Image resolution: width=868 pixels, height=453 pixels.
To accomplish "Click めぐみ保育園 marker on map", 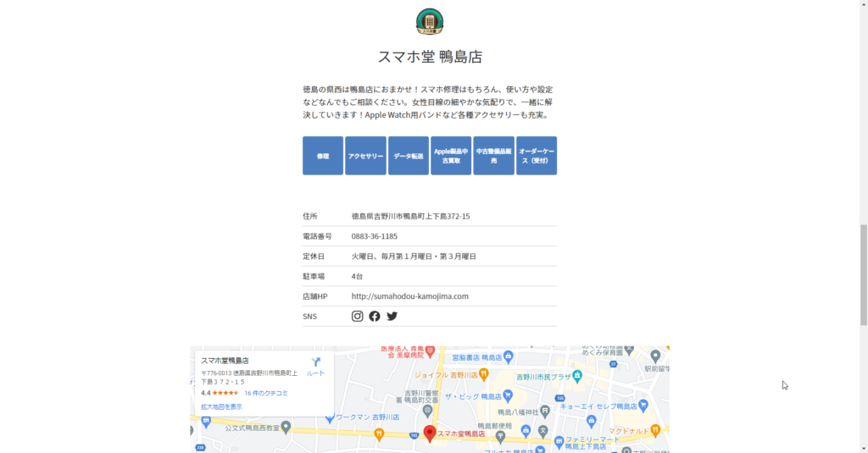I will click(628, 351).
